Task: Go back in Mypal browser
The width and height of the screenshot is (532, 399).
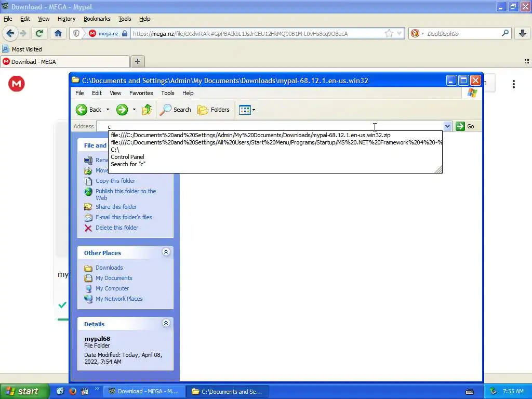Action: [x=10, y=33]
